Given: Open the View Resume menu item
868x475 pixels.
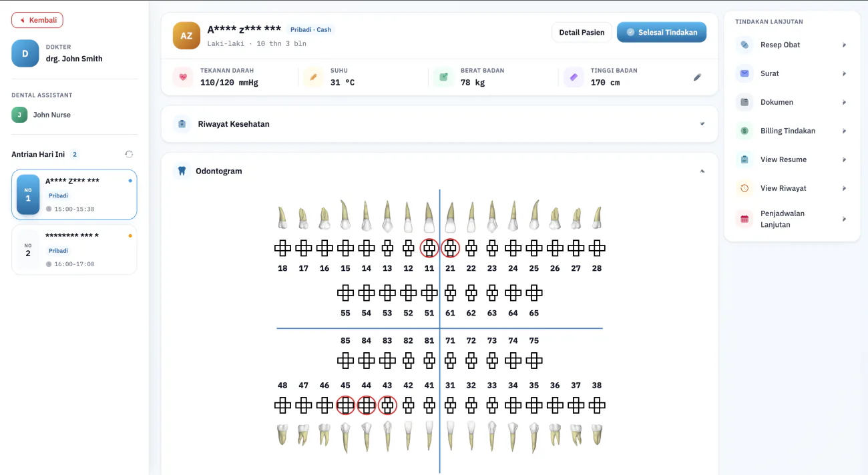Looking at the screenshot, I should [792, 159].
